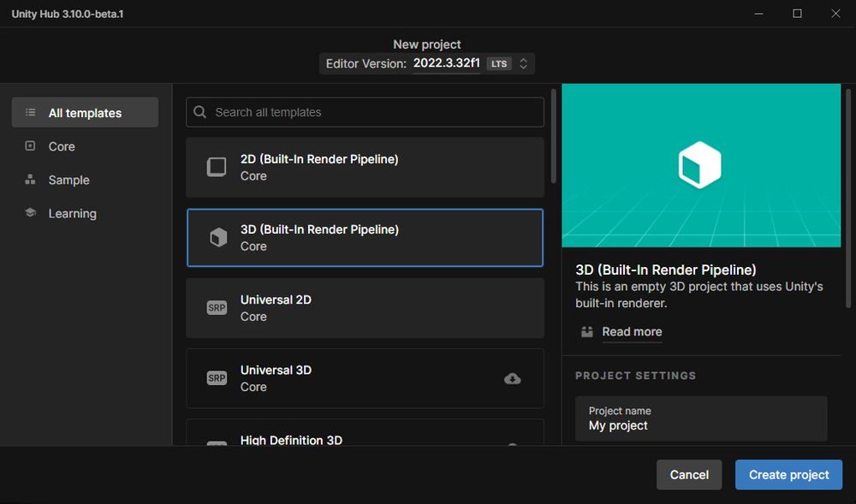Click the 3D template preview image

(701, 165)
